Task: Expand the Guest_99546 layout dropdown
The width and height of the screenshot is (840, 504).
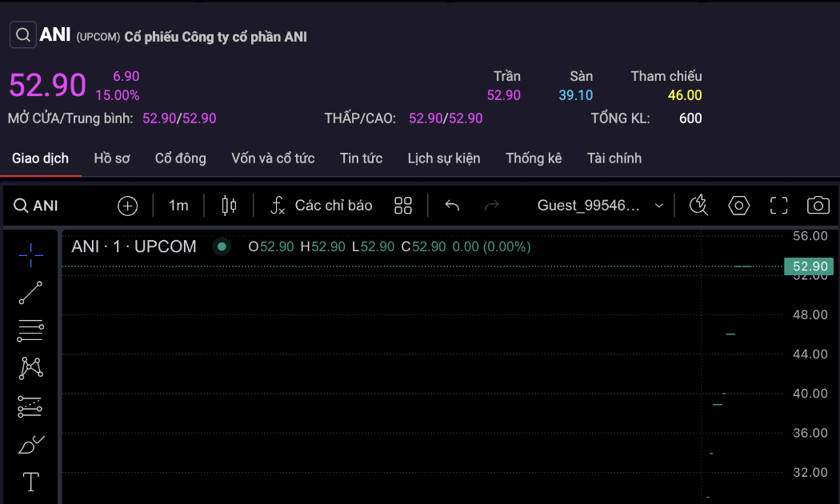Action: coord(600,205)
